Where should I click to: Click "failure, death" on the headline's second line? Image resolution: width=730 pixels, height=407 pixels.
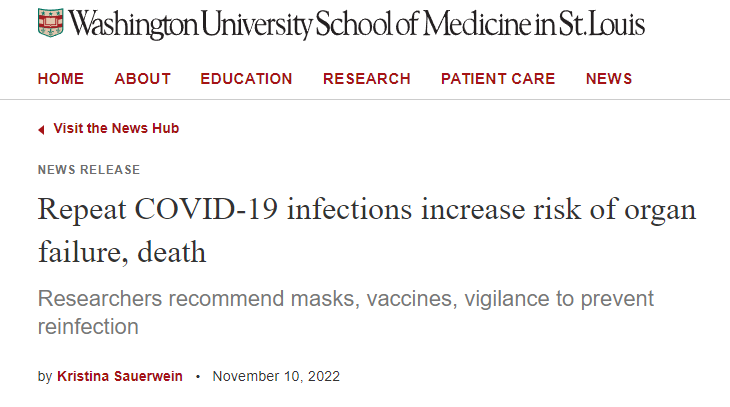(122, 252)
